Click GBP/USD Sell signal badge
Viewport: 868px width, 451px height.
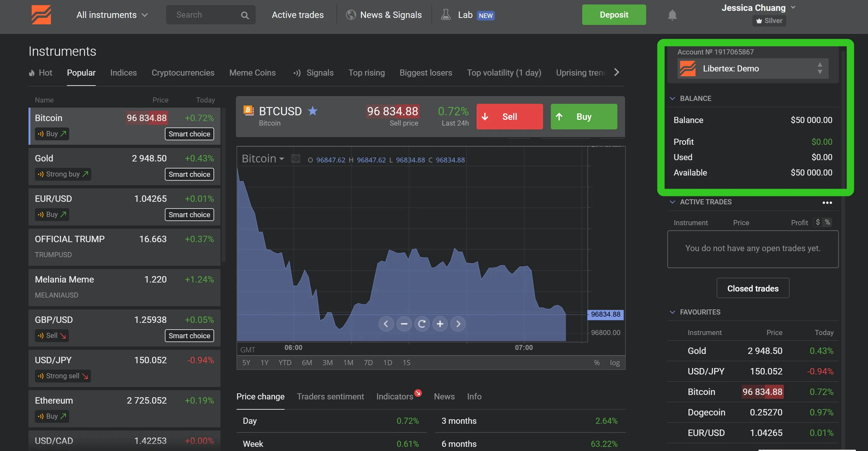coord(52,335)
